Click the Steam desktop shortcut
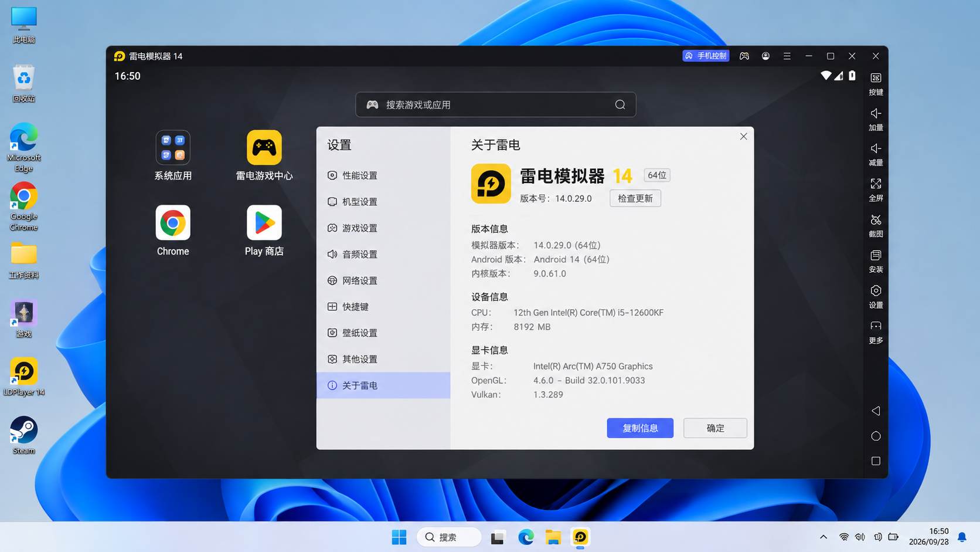 pos(24,435)
